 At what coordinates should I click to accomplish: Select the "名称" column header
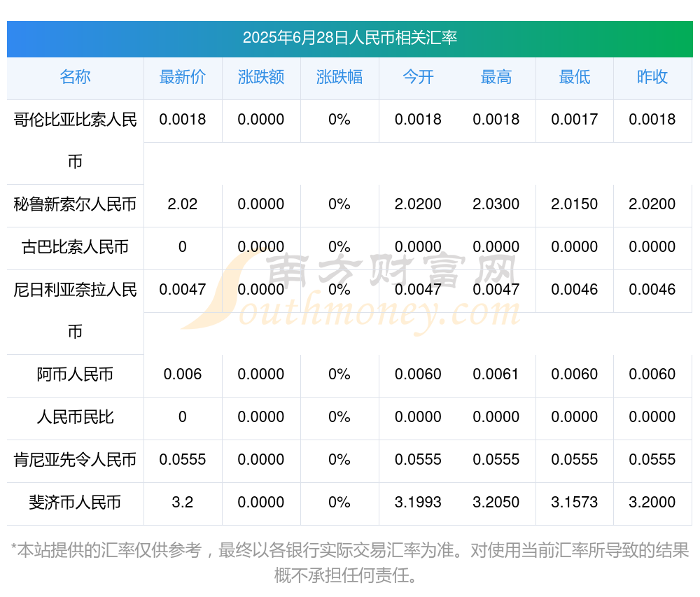click(x=75, y=77)
